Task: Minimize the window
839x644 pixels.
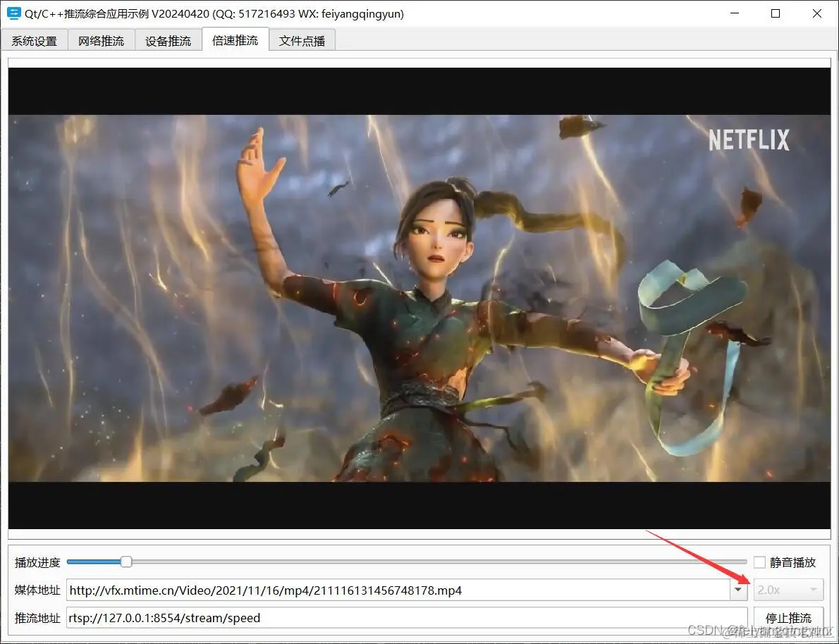Action: click(734, 13)
